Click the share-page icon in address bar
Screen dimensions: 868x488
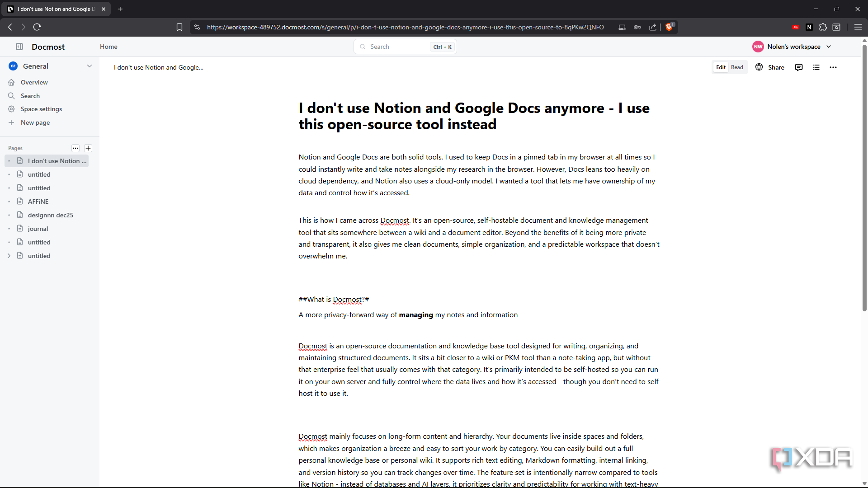coord(653,27)
